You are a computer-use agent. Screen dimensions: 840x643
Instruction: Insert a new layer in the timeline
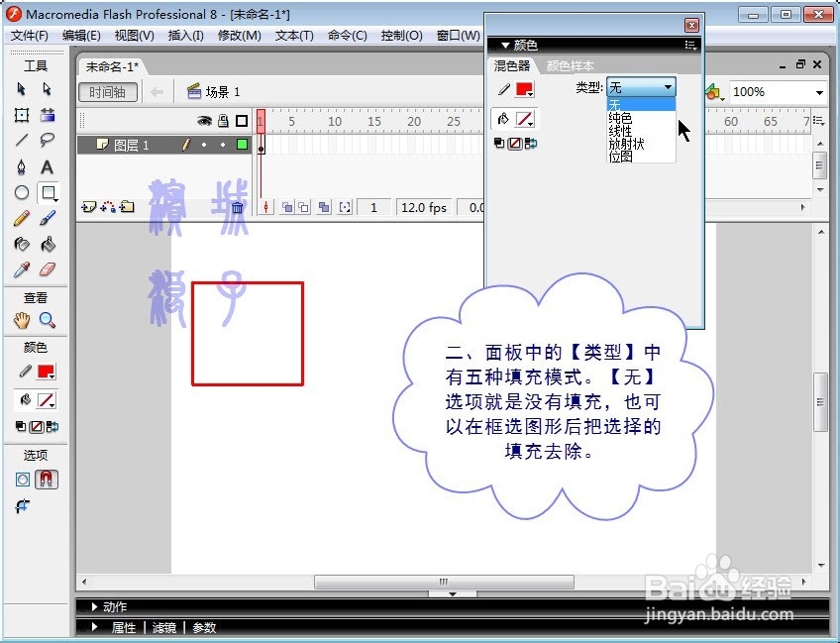89,206
